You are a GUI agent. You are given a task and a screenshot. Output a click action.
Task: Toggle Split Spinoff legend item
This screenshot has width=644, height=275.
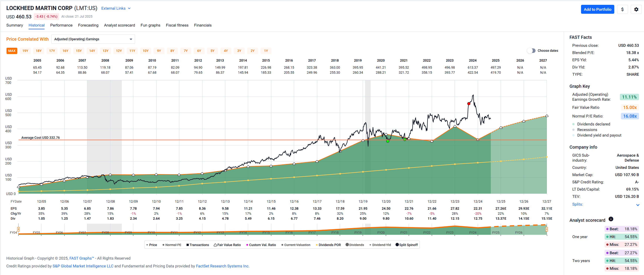point(406,245)
